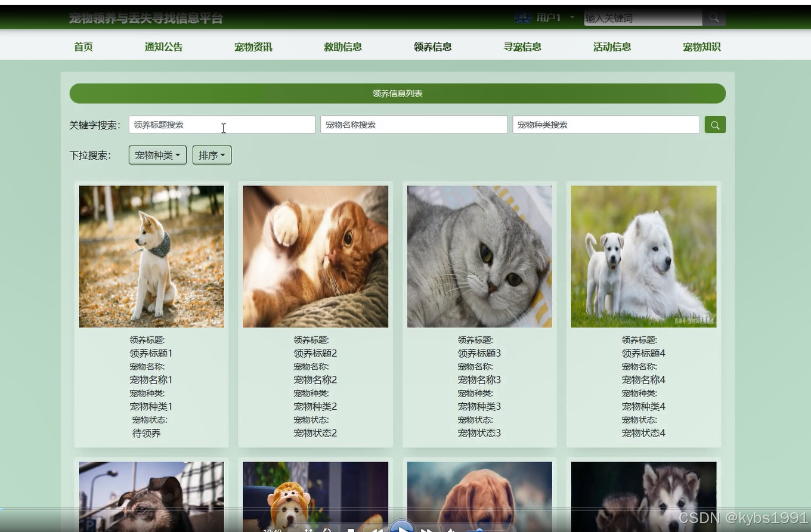The image size is (811, 532).
Task: Click the site title 宠物领养与丢失寻找信息平台
Action: (x=146, y=18)
